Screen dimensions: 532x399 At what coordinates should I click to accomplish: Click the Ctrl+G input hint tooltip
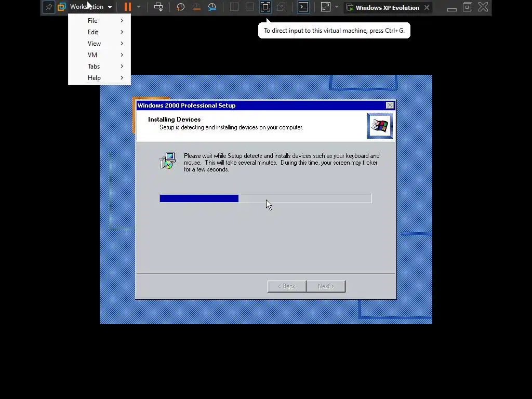[334, 31]
